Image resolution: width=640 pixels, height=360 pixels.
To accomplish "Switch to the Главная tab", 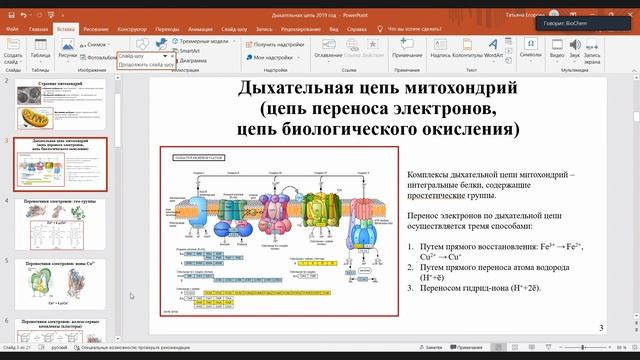I will (x=38, y=29).
